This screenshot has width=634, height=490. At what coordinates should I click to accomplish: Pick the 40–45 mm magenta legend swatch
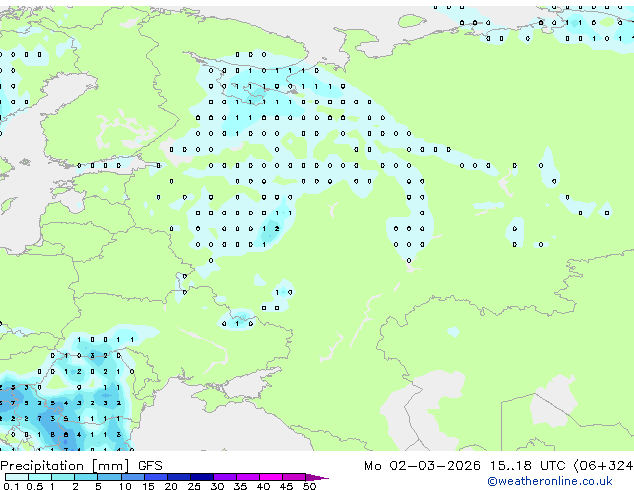tap(271, 477)
